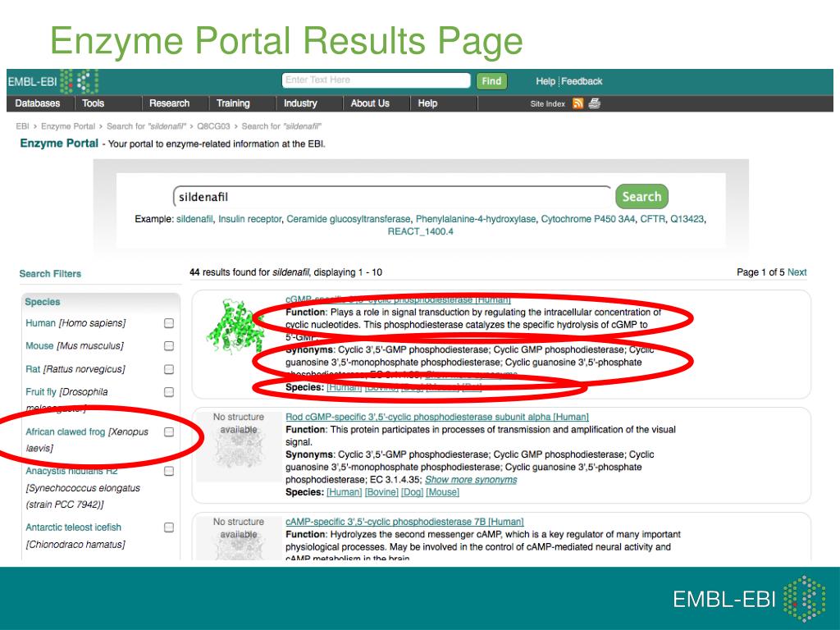Click the green Search button

pyautogui.click(x=641, y=197)
